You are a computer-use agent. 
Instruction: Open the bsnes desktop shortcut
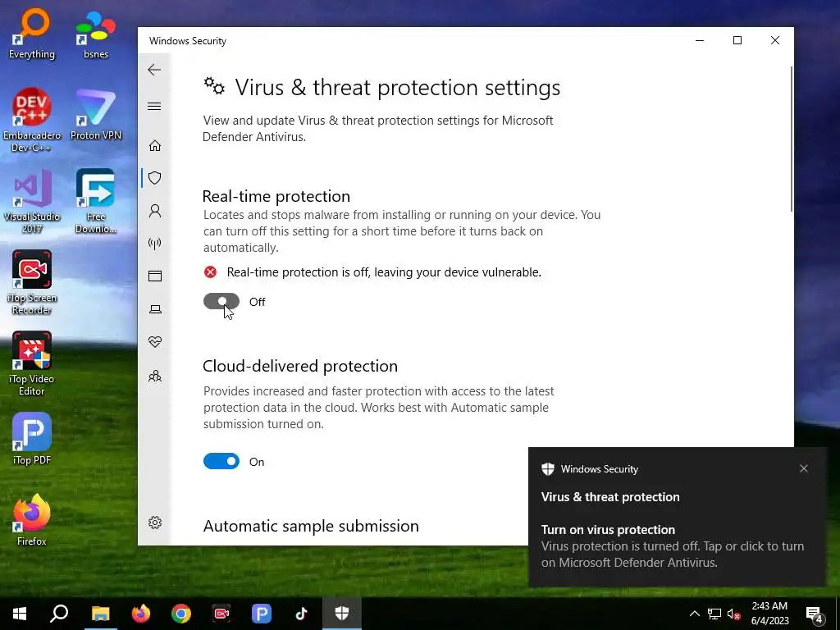(96, 34)
